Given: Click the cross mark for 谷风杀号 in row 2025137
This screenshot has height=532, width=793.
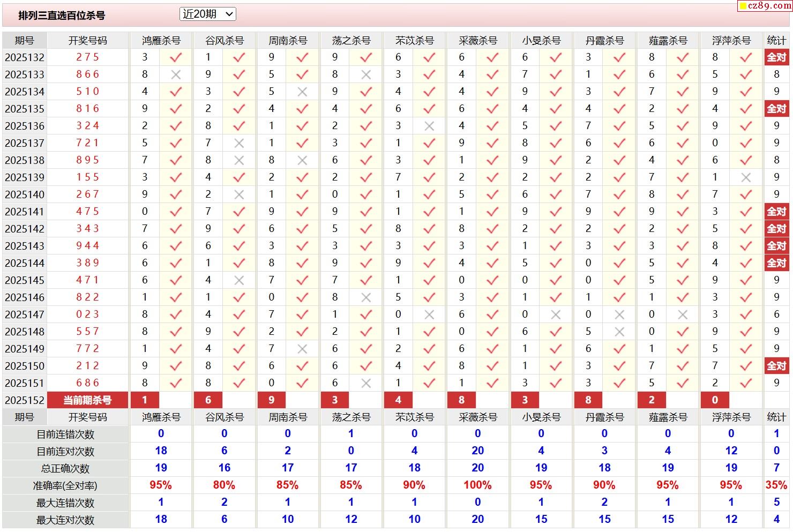Looking at the screenshot, I should click(239, 143).
